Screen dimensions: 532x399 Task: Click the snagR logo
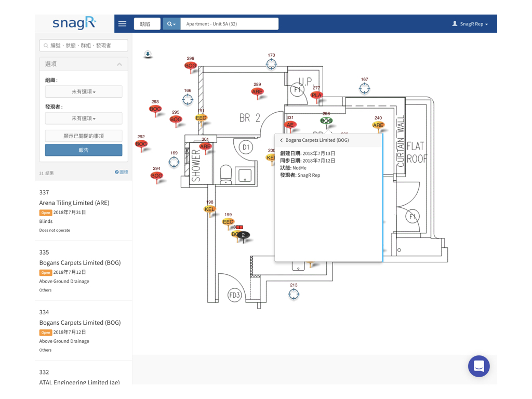click(x=74, y=23)
